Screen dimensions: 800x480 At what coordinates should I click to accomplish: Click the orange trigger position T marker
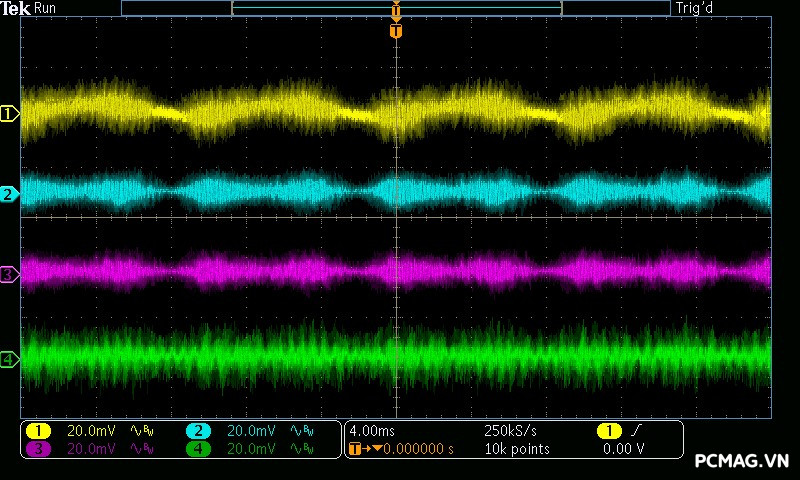397,31
